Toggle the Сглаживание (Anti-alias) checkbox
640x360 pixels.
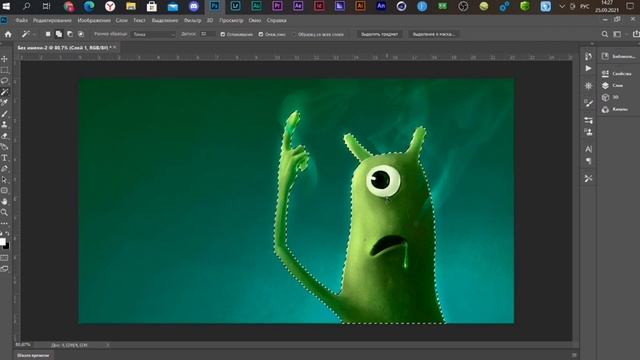(222, 34)
